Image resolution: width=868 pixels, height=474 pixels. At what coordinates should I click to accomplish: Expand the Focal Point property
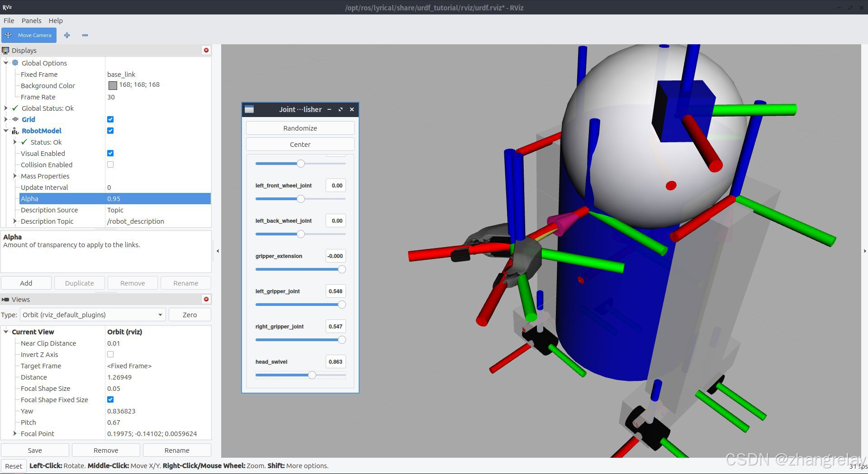15,433
